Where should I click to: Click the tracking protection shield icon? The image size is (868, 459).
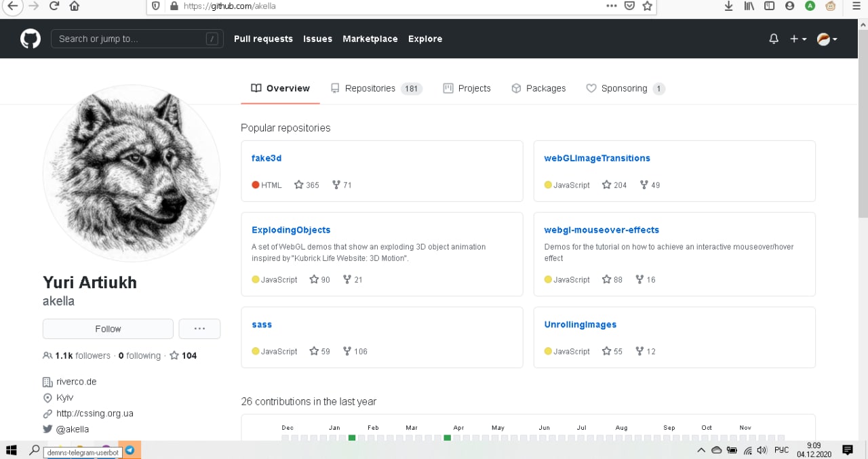156,5
